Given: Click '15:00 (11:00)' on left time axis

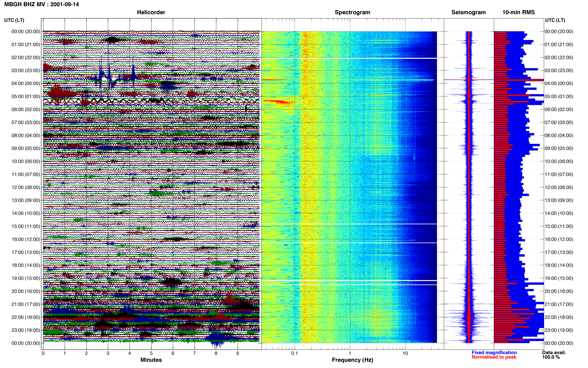Looking at the screenshot, I should point(26,226).
